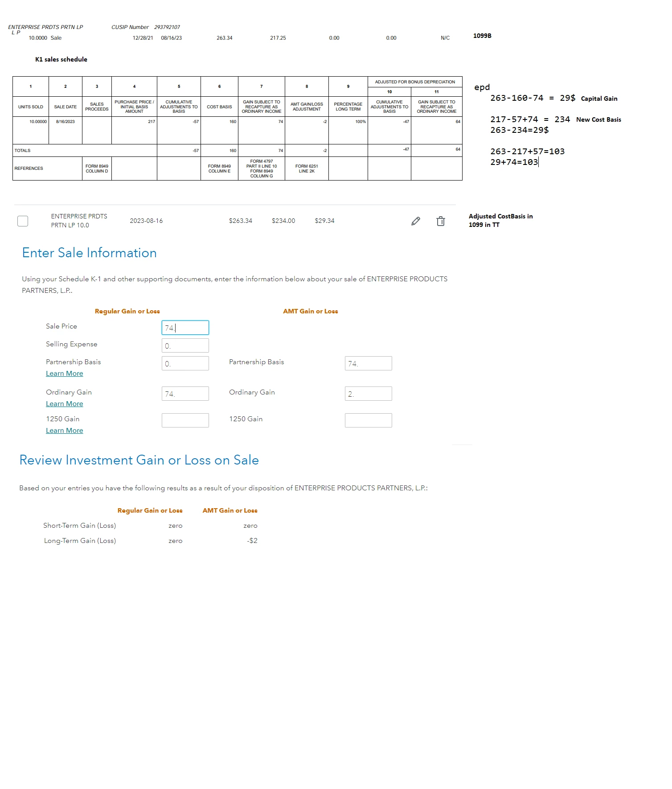The width and height of the screenshot is (672, 789).
Task: Click the regular 1250 Gain input field
Action: coord(185,420)
